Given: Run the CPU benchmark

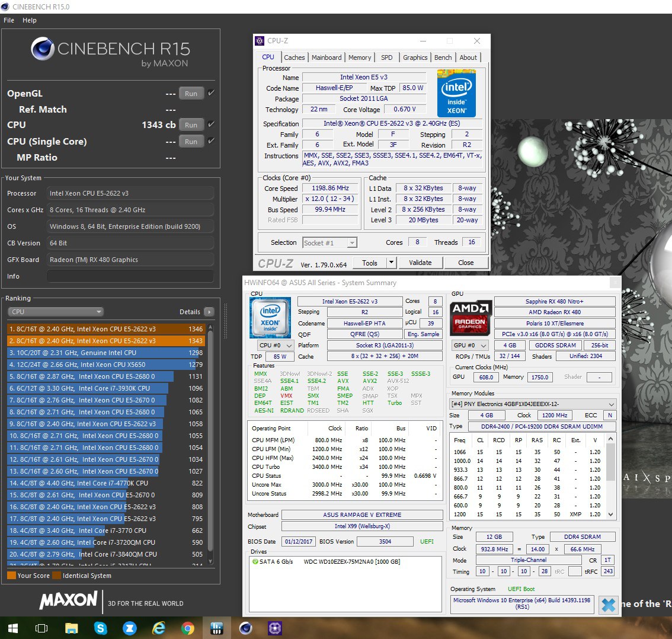Looking at the screenshot, I should coord(191,124).
